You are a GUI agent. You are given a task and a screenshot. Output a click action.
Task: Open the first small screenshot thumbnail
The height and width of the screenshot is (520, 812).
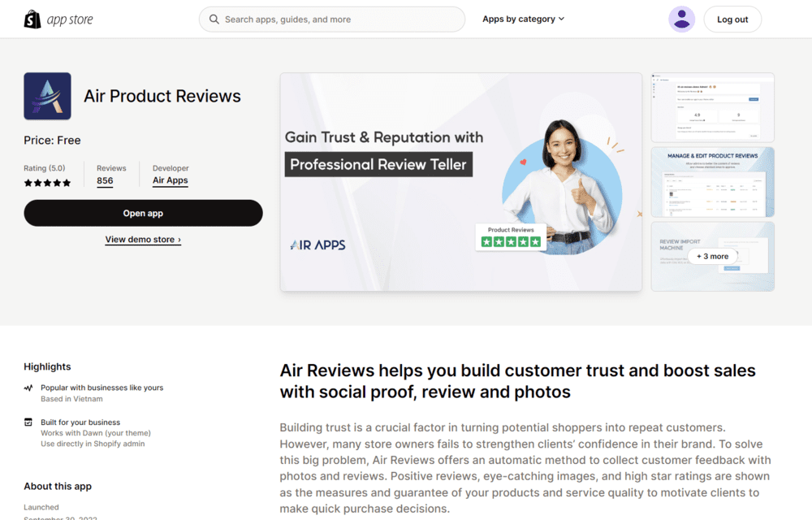[712, 107]
